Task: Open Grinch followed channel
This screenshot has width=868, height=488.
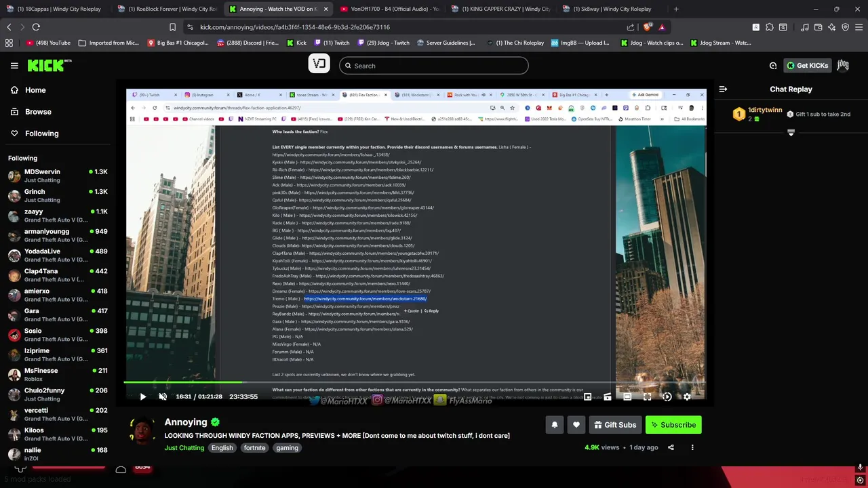Action: point(58,196)
